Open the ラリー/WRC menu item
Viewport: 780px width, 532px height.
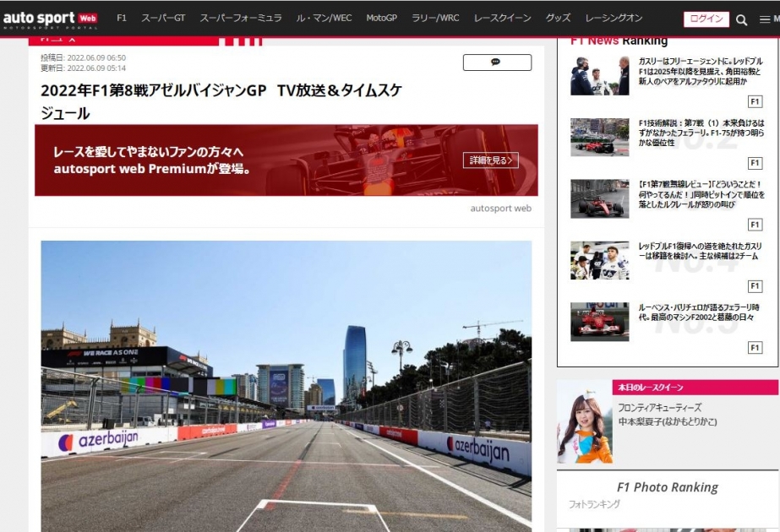coord(435,18)
